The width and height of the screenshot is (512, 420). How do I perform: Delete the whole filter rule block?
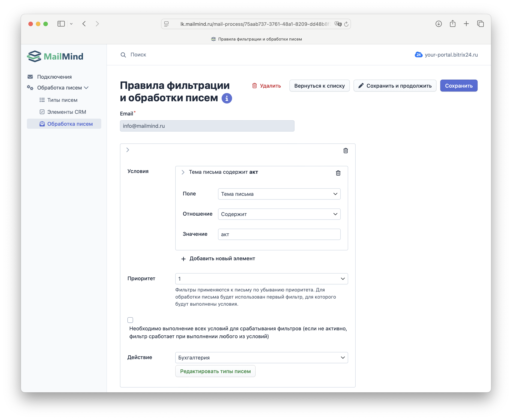point(346,150)
